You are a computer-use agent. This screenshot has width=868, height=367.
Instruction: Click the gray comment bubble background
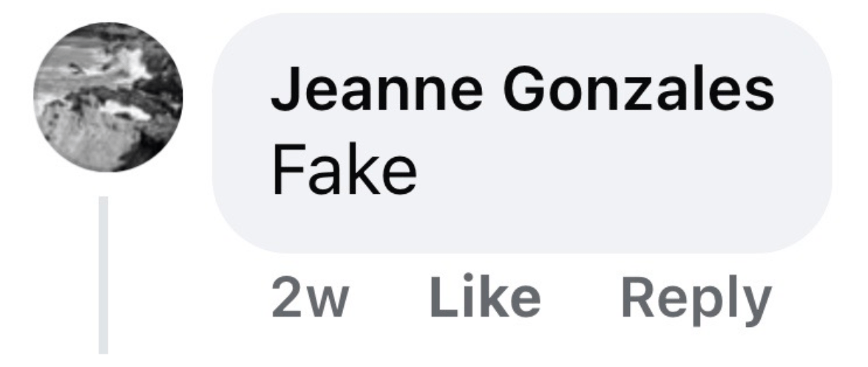coord(522,133)
